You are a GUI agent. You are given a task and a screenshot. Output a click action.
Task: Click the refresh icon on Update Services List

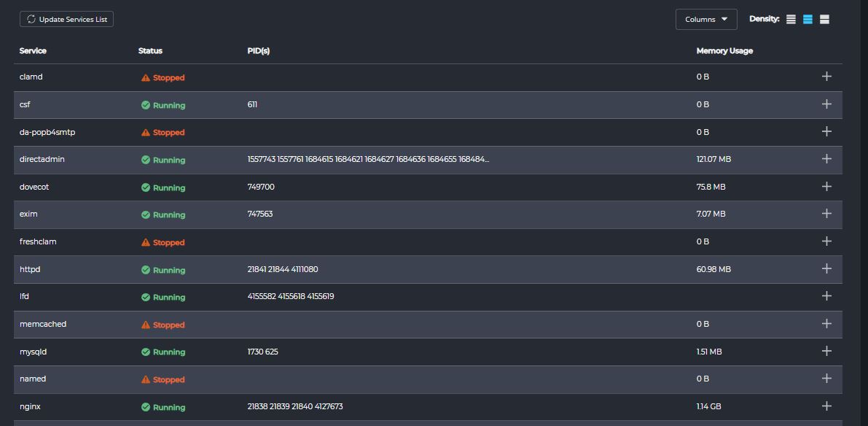[x=31, y=19]
